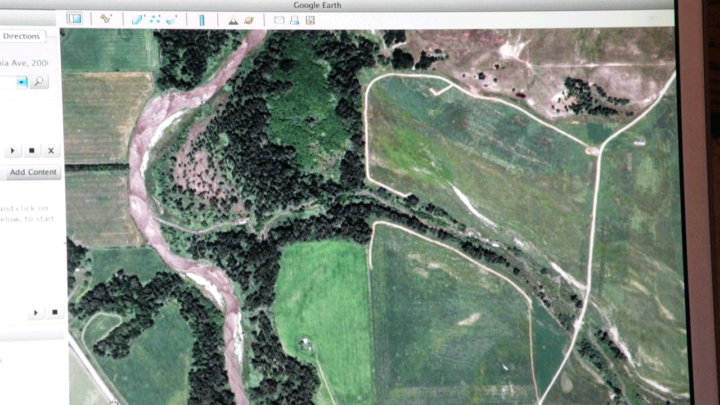Click the Email envelope icon
The width and height of the screenshot is (720, 405).
pos(279,18)
